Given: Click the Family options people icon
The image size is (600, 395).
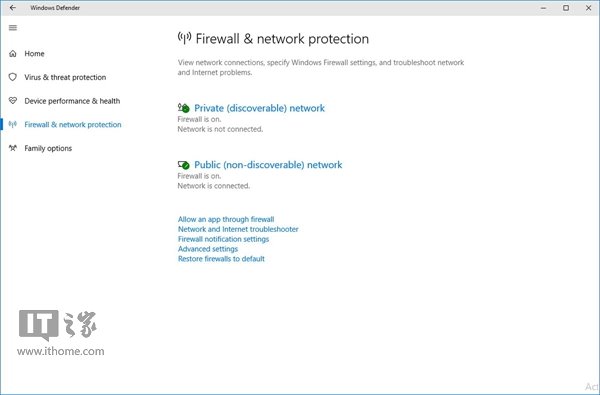Looking at the screenshot, I should click(x=13, y=148).
